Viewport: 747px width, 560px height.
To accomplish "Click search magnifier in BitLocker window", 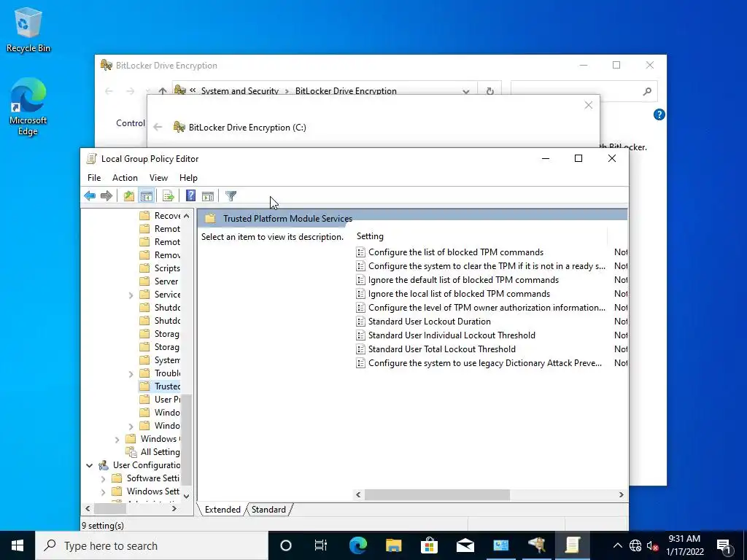I will pos(646,91).
